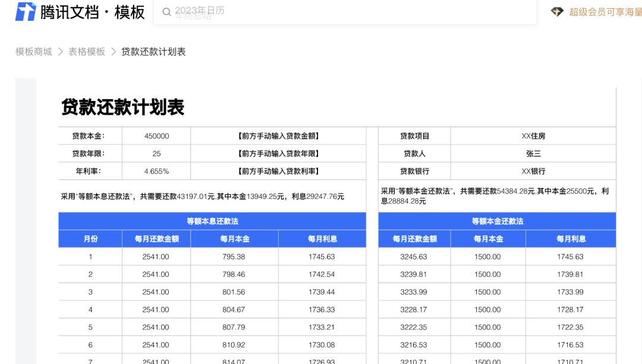This screenshot has height=364, width=642.
Task: Click the 等额本金还款法 blue header
Action: click(x=497, y=220)
